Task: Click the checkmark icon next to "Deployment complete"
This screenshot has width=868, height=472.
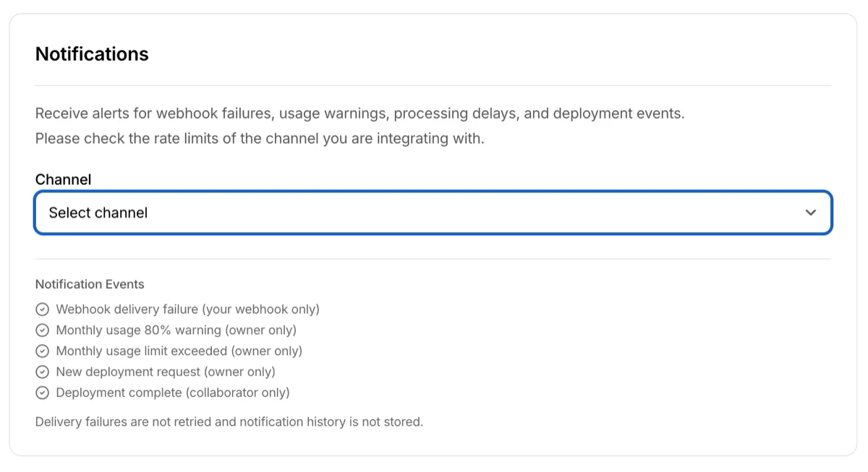Action: (42, 392)
